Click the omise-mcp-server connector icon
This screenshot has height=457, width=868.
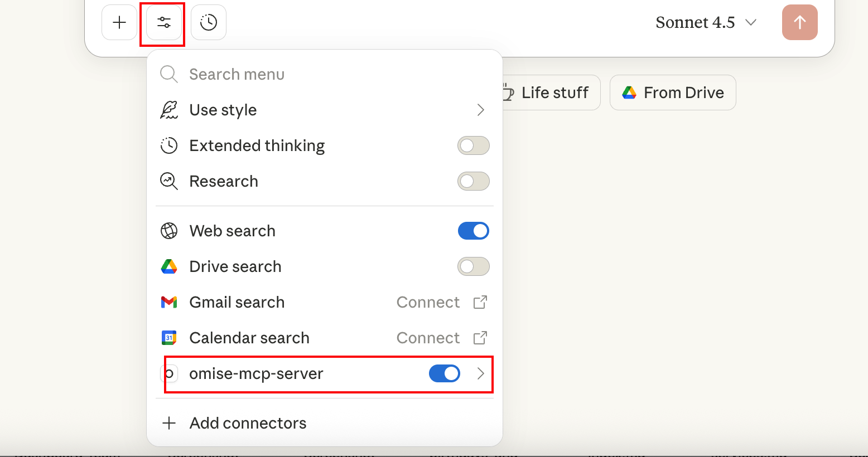(x=170, y=374)
